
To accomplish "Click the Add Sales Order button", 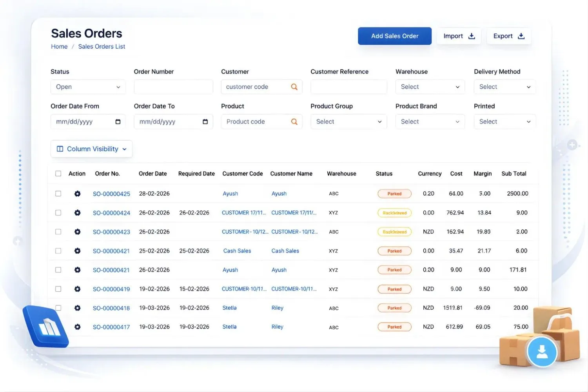I will point(394,36).
